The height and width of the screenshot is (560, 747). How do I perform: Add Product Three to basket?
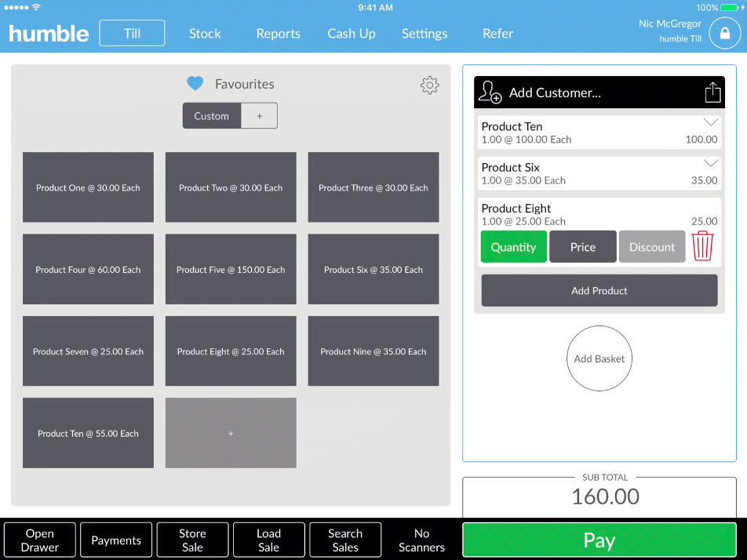pos(373,187)
